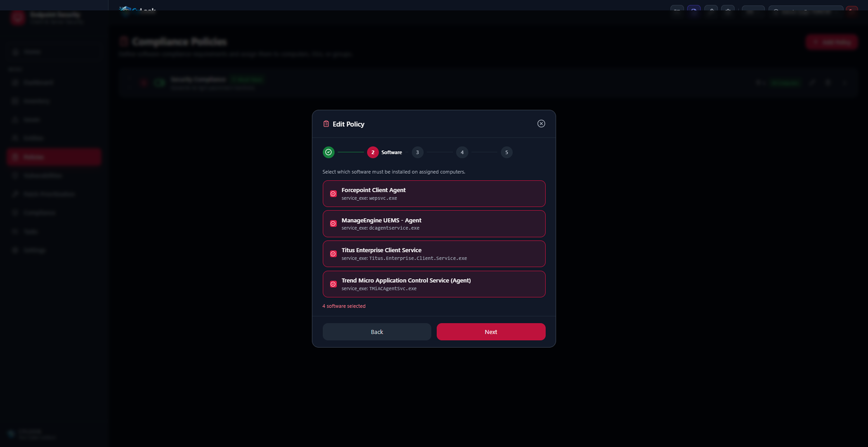Click the Titus.Enterprise.Client.Service.exe text
This screenshot has height=447, width=868.
(418, 258)
